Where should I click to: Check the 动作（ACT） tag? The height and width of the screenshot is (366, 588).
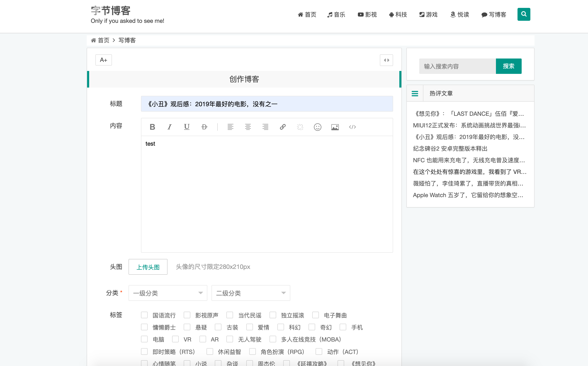click(x=319, y=351)
